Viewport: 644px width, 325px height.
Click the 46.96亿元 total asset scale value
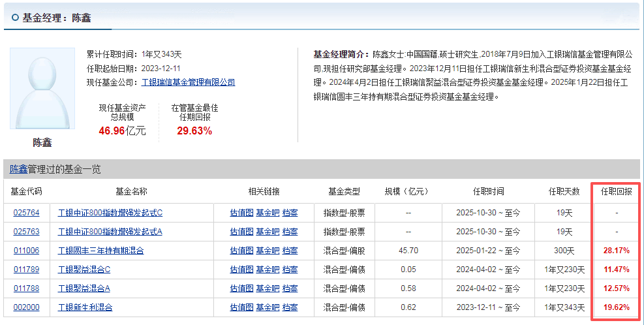pyautogui.click(x=122, y=131)
